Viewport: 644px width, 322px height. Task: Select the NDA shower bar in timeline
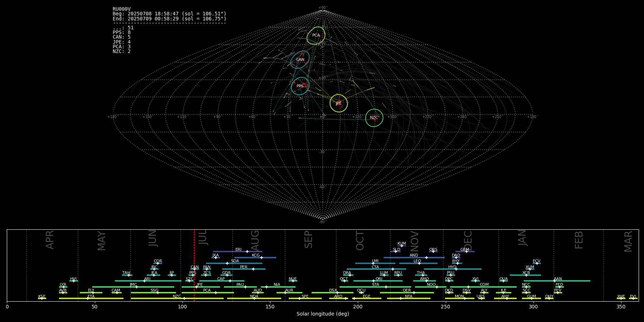tap(254, 298)
